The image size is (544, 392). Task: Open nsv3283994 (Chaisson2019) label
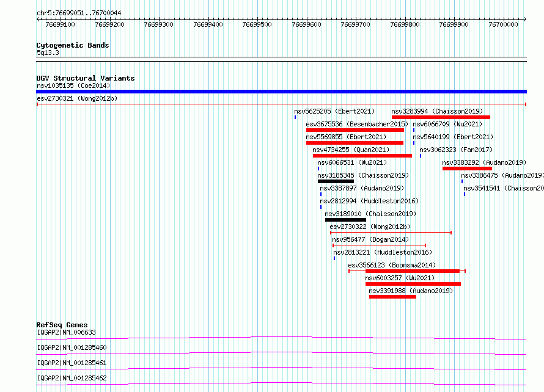click(437, 111)
